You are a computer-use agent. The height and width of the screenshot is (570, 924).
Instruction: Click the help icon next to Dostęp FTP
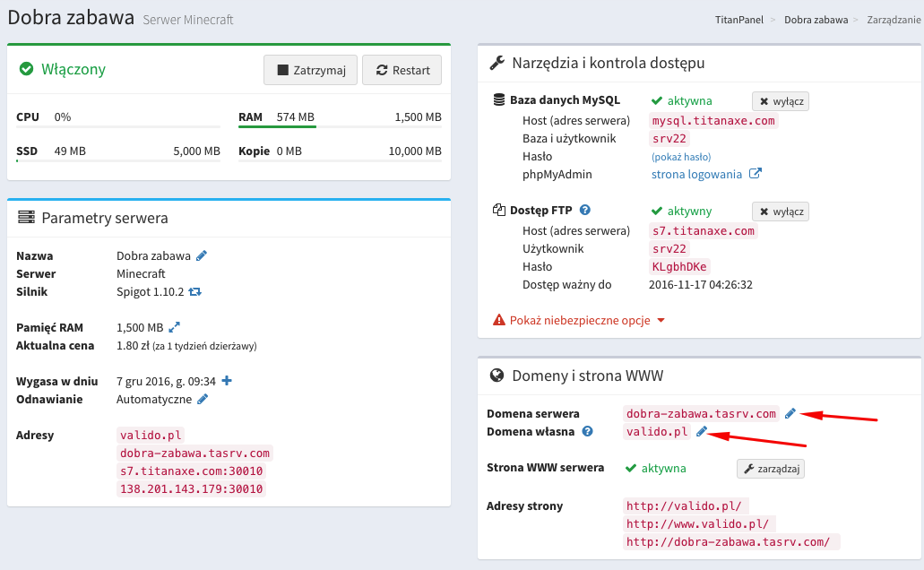click(x=585, y=211)
